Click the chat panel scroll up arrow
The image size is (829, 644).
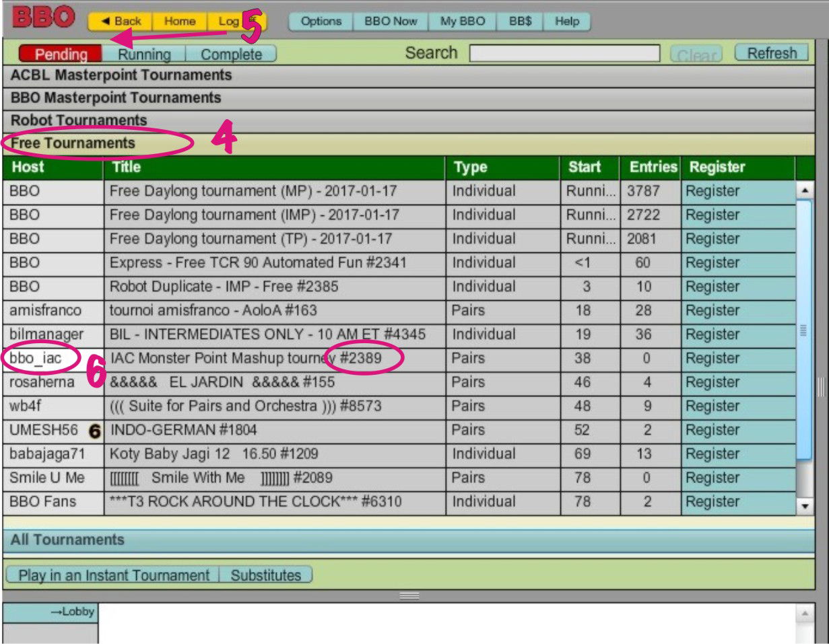(805, 613)
